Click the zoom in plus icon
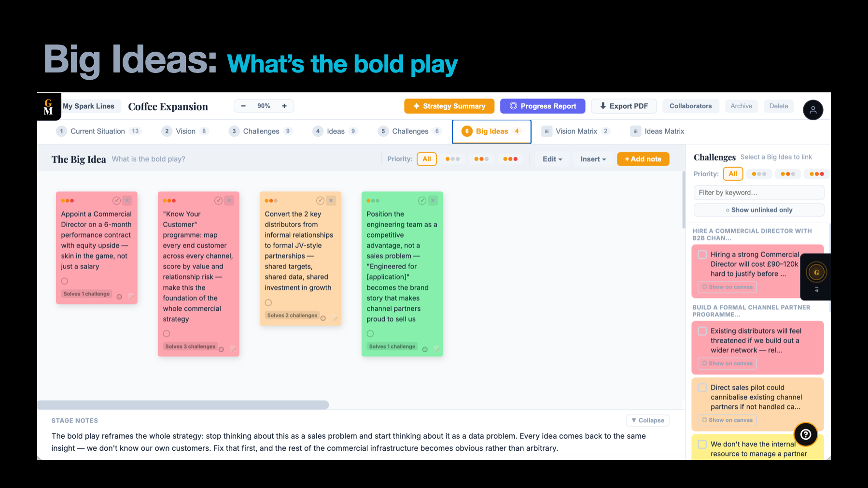Screen dimensions: 868x488 pyautogui.click(x=284, y=106)
